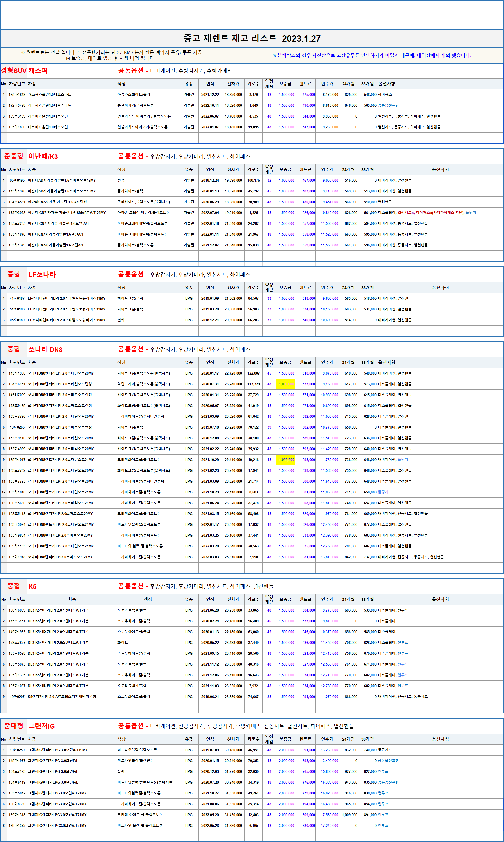Click vehicle number "10하0207"
Viewport: 504px width, 842px height.
17,697
